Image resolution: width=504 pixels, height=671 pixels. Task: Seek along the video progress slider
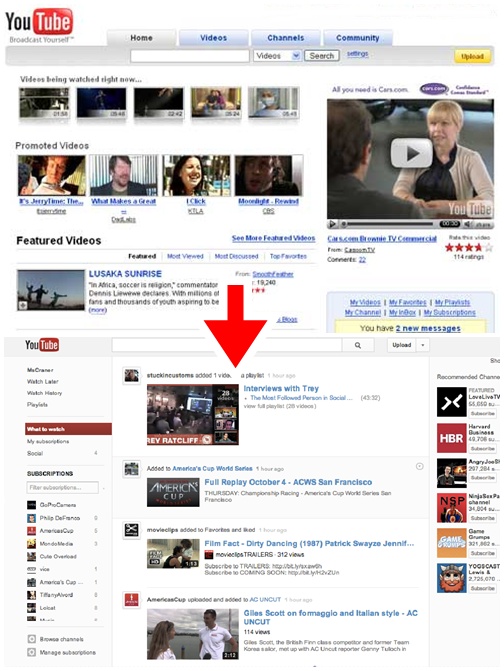tap(388, 224)
